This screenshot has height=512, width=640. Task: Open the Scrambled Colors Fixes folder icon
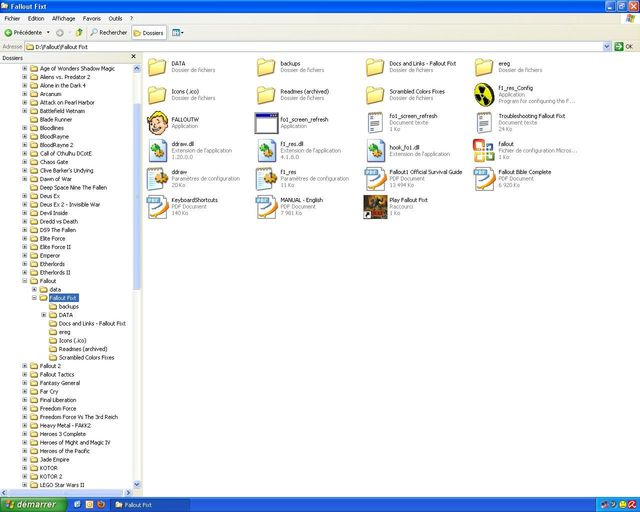click(x=375, y=95)
